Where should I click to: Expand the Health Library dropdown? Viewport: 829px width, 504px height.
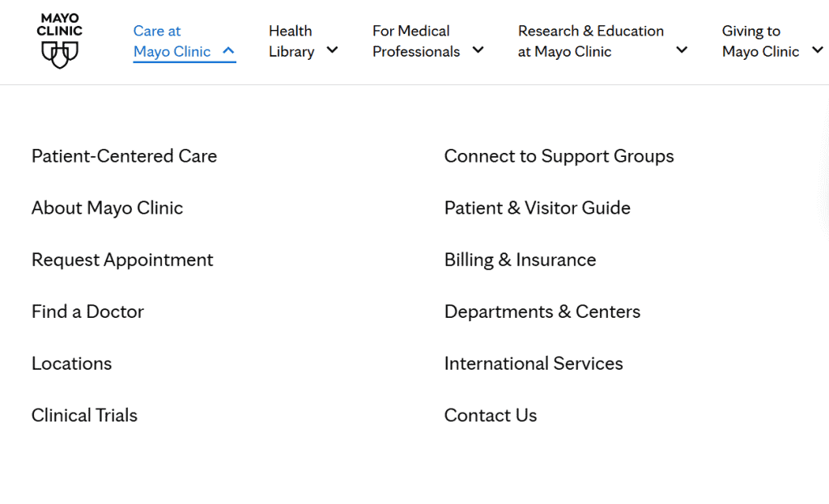(x=332, y=50)
